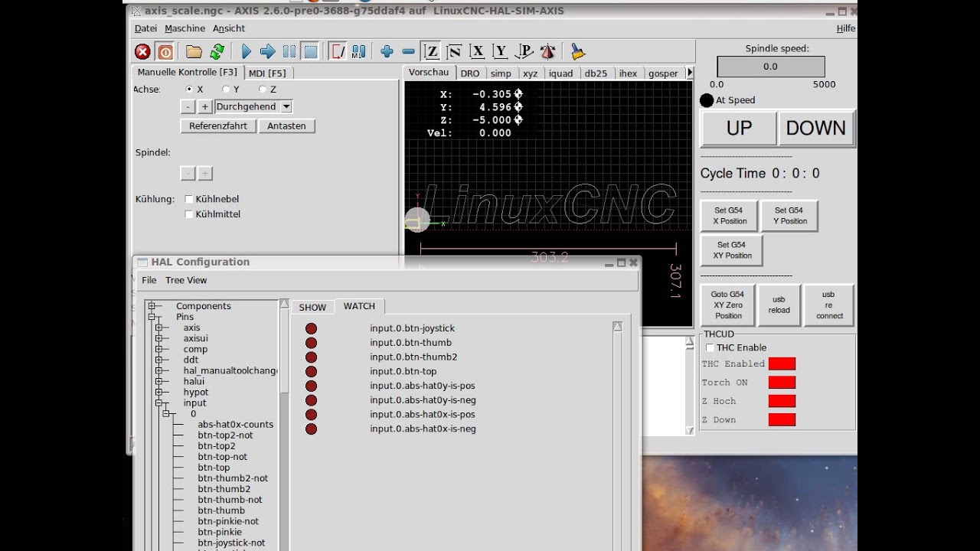Open the SHOW tab in HAL Configuration
This screenshot has width=980, height=551.
coord(312,307)
